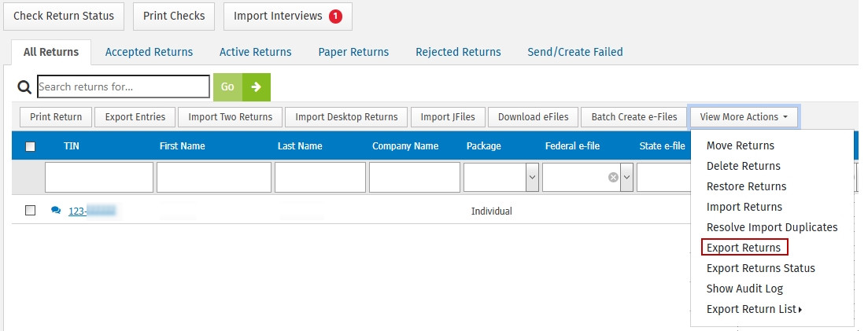Sort by the State e-file column header
Image resolution: width=868 pixels, height=331 pixels.
pos(662,146)
